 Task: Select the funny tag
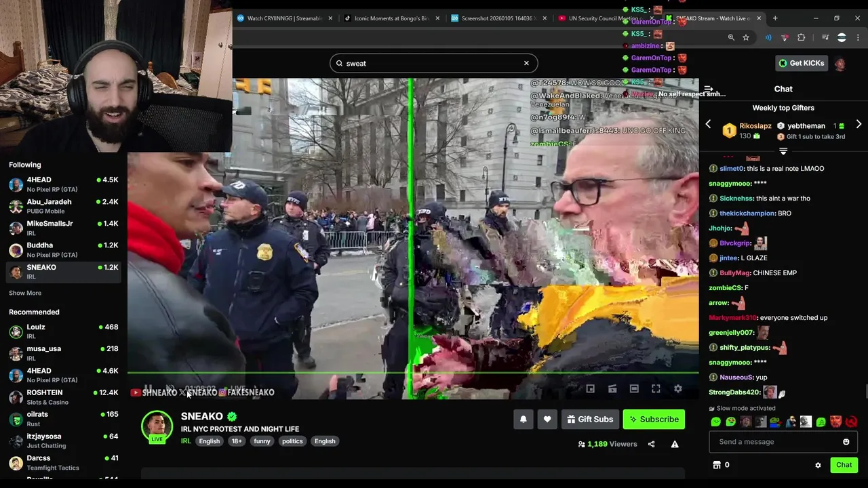coord(262,441)
